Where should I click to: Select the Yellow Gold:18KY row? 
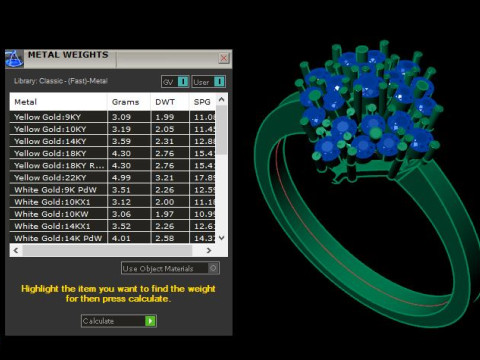[x=113, y=153]
